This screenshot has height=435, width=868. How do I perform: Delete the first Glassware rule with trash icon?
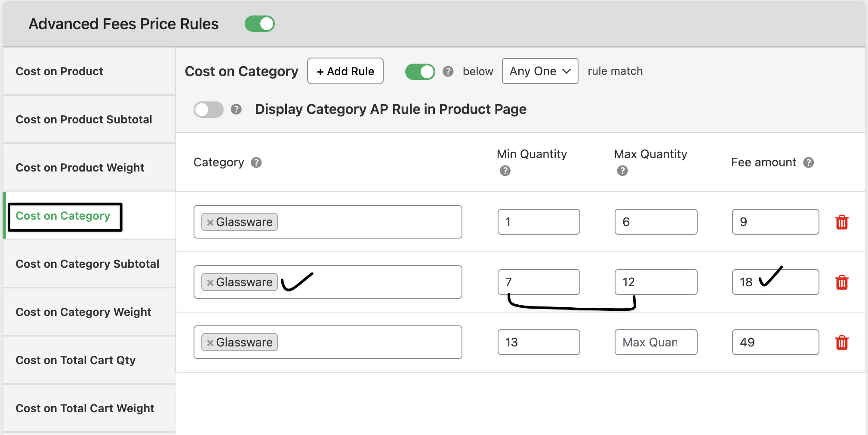coord(841,222)
